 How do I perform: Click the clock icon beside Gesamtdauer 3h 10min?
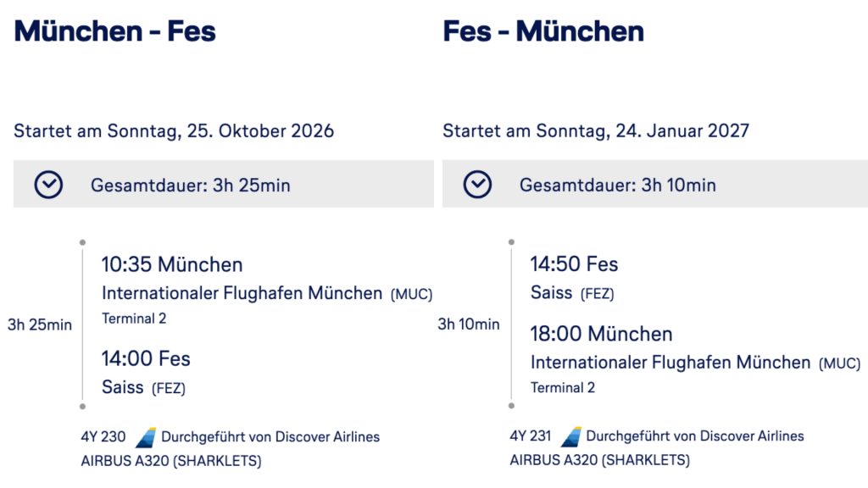[477, 185]
